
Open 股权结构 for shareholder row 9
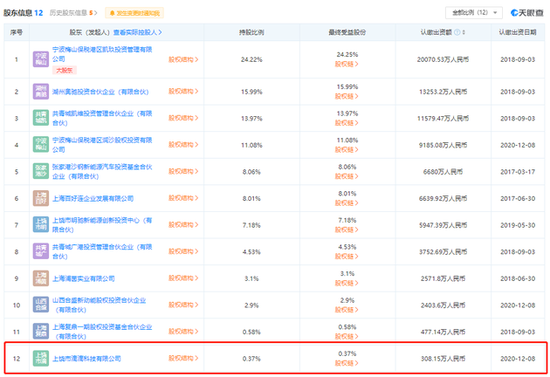pos(183,278)
